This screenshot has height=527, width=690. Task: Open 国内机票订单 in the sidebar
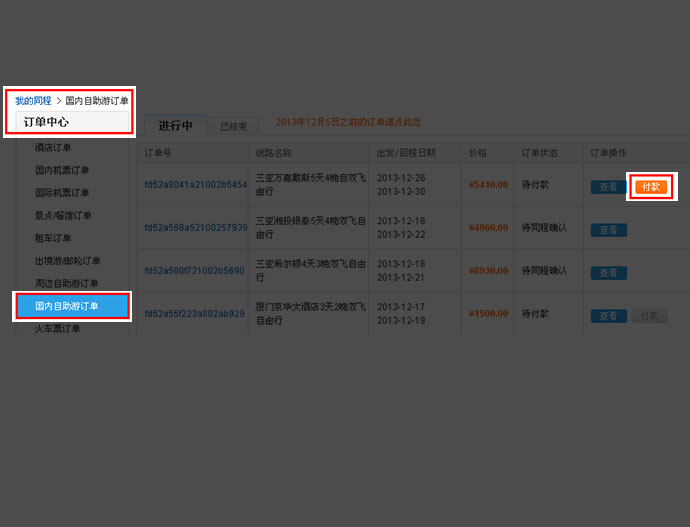62,170
